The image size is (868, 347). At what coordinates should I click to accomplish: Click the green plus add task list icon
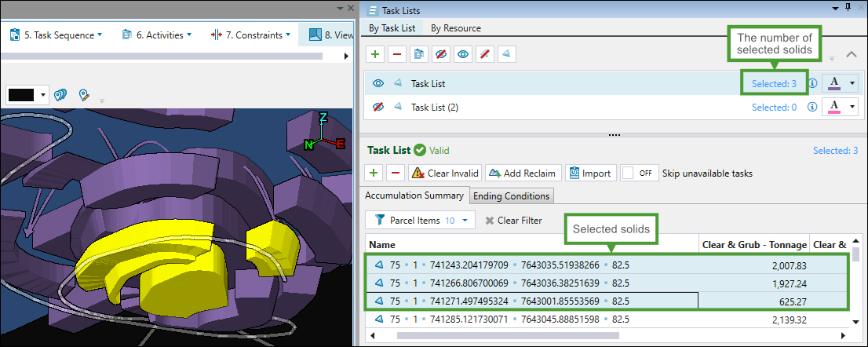click(375, 54)
